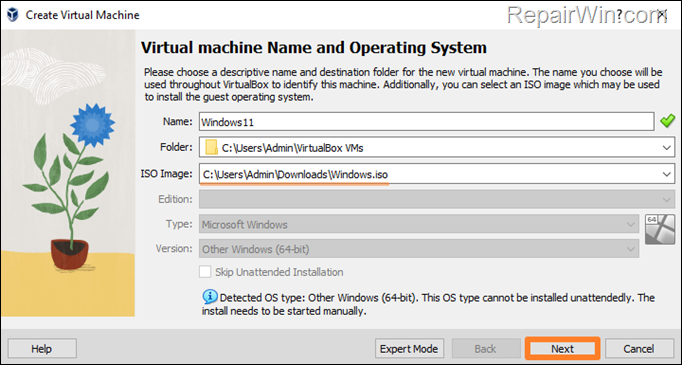
Task: Click the 64-bit Windows OS type icon
Action: (659, 229)
